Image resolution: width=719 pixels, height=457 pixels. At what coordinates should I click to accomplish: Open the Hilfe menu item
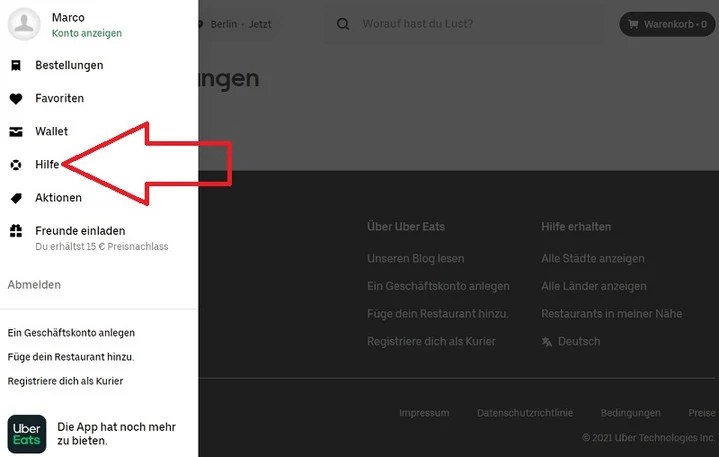click(47, 165)
